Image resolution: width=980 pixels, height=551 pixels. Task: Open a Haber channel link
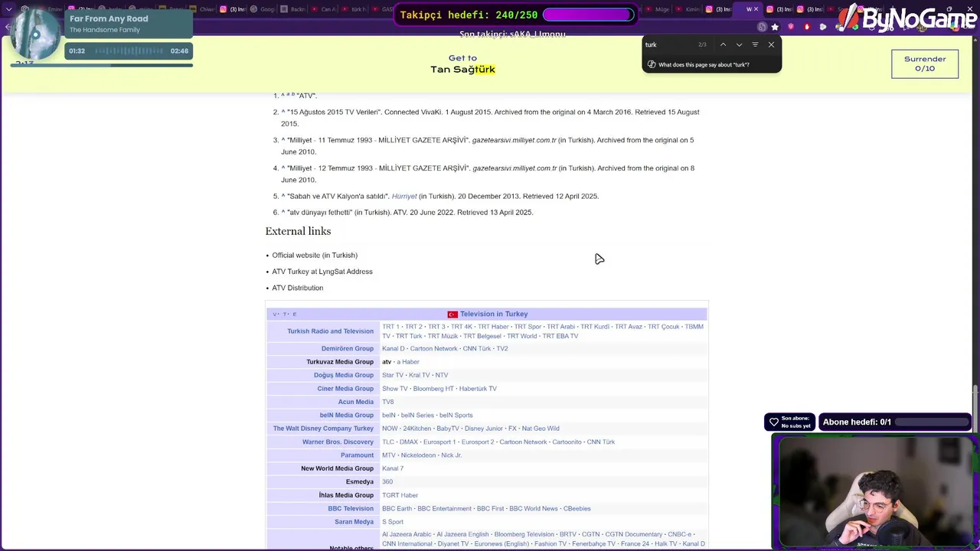408,362
